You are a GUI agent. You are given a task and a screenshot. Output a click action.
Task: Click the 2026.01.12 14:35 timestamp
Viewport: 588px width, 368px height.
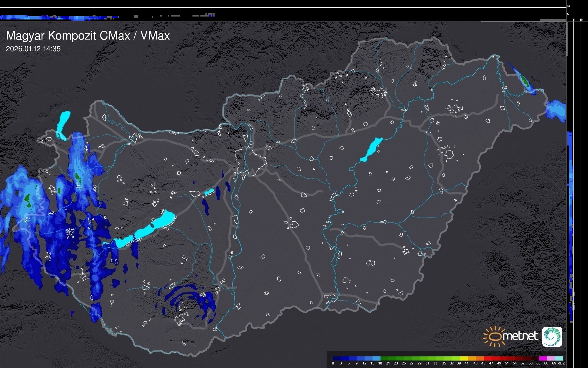33,49
